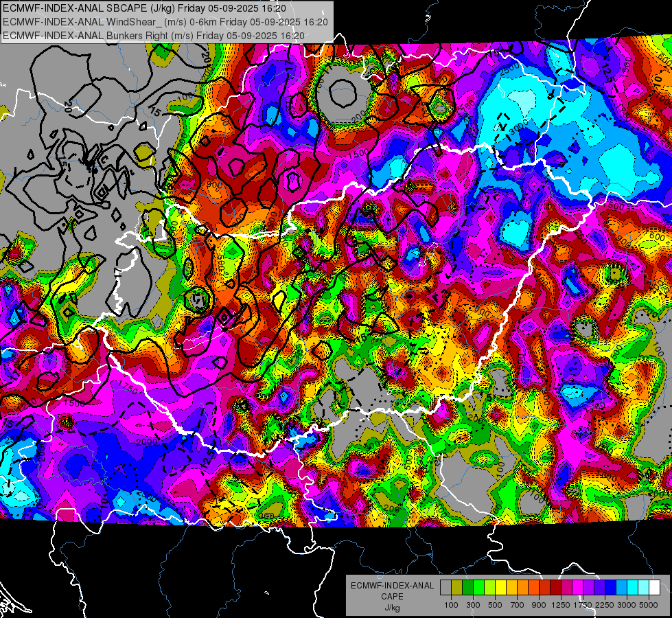Click the 2250 value on legend scale
The width and height of the screenshot is (672, 618).
point(605,605)
